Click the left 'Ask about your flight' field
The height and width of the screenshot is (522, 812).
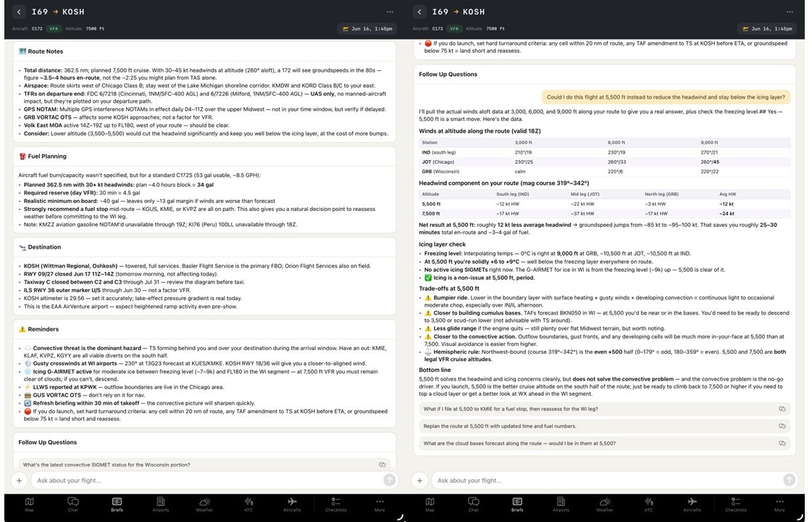(x=207, y=481)
